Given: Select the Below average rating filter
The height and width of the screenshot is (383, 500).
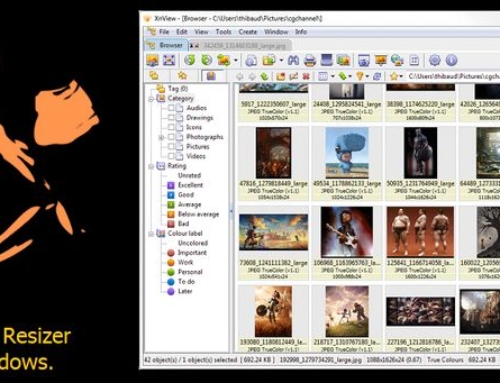Looking at the screenshot, I should coord(198,214).
